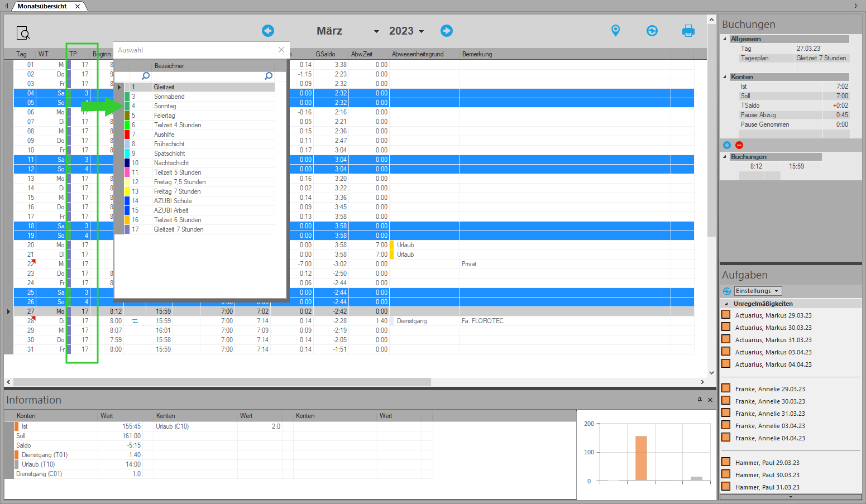Go to the previous month with left arrow
This screenshot has width=866, height=504.
click(x=268, y=31)
